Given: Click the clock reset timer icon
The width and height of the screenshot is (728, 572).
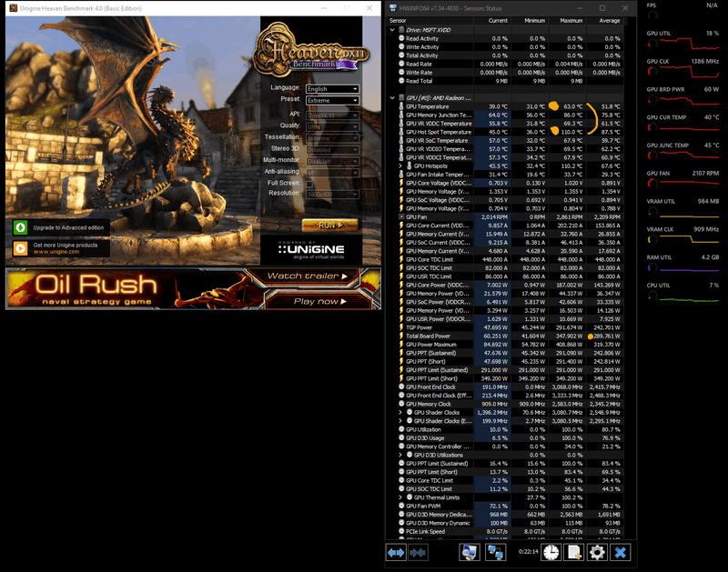Looking at the screenshot, I should coord(551,553).
